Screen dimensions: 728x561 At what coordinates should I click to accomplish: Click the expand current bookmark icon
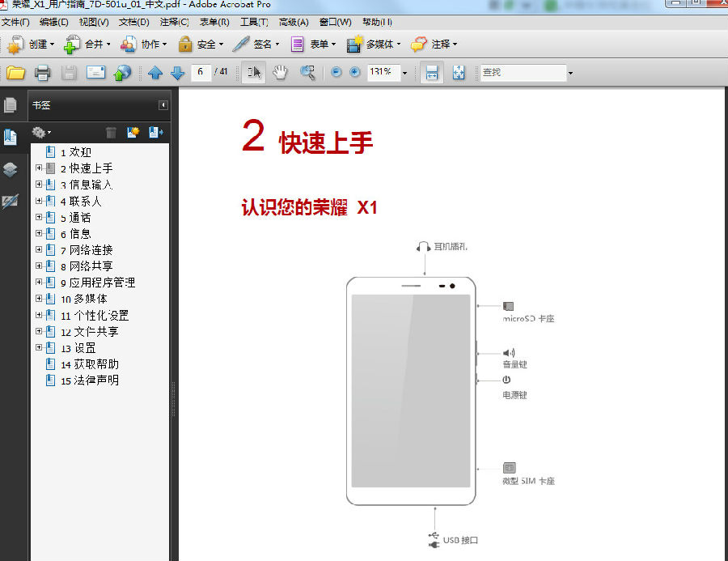coord(155,133)
